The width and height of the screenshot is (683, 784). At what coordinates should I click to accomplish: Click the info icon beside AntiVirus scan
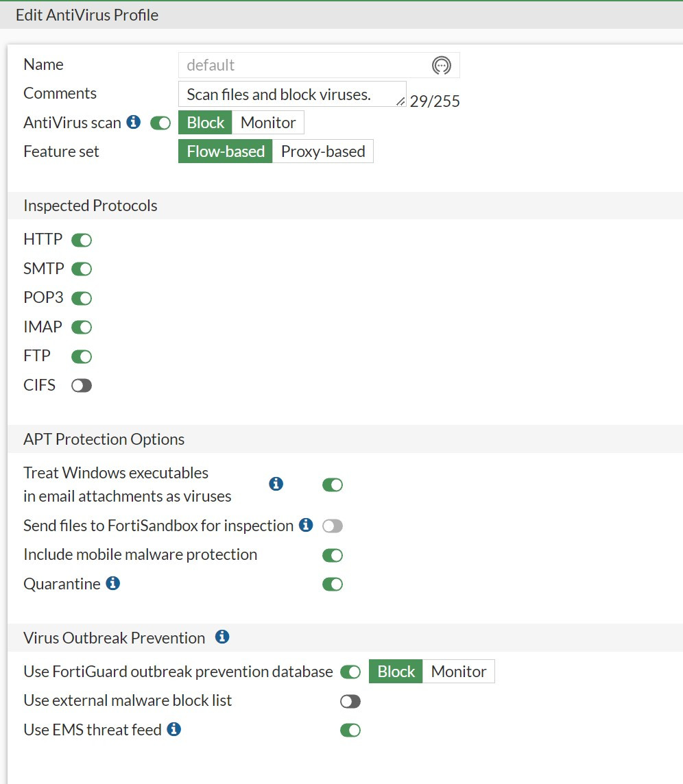134,122
